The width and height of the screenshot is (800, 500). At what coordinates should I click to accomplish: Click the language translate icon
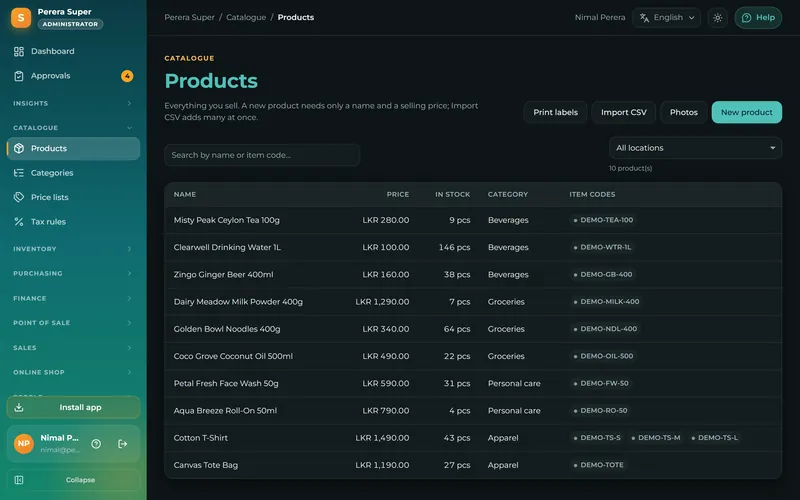click(644, 18)
